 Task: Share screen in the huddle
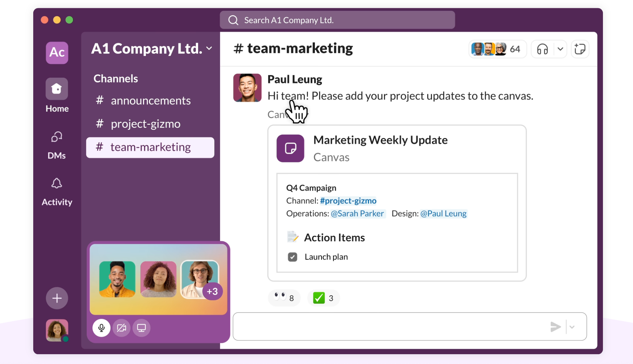pos(141,328)
